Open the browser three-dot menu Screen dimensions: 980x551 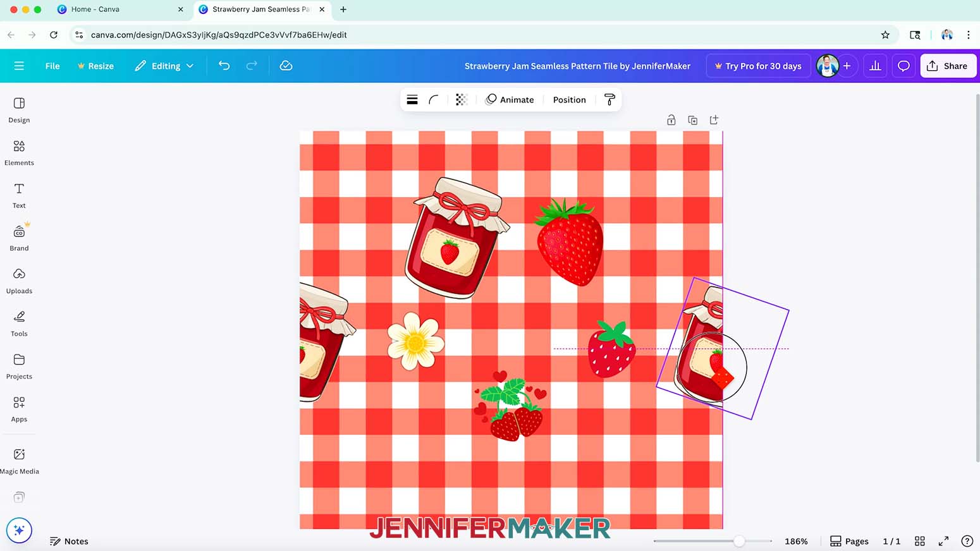tap(968, 35)
